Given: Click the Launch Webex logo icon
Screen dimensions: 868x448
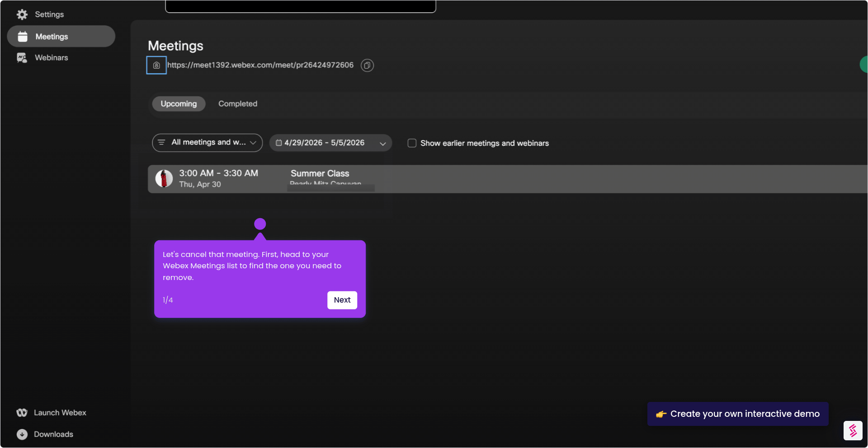Looking at the screenshot, I should (22, 413).
